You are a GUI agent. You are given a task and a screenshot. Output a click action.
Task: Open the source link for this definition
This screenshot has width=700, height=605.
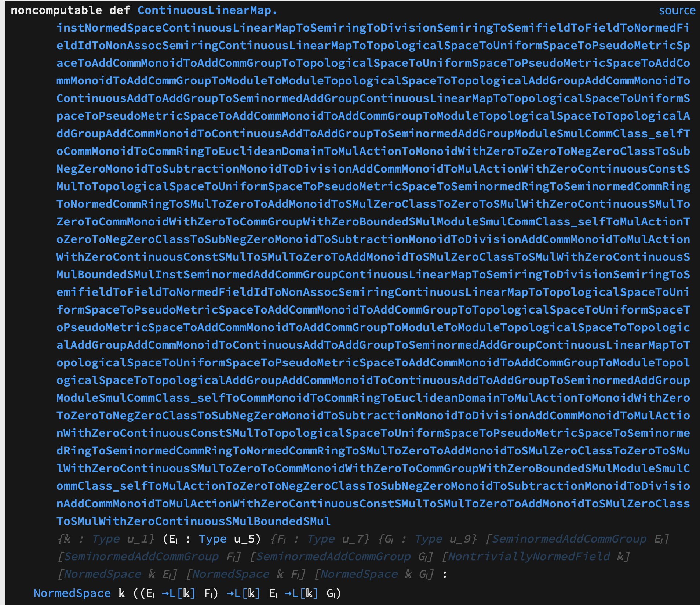tap(677, 11)
